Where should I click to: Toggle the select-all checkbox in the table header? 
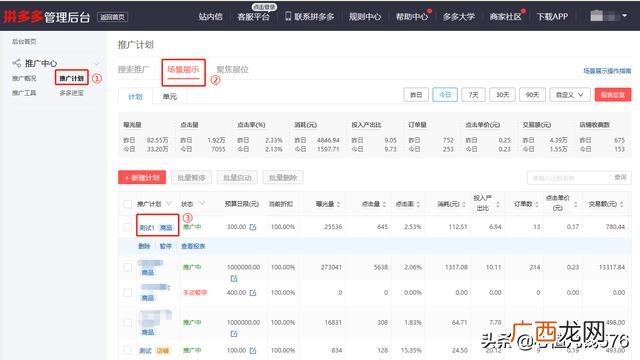pyautogui.click(x=128, y=204)
